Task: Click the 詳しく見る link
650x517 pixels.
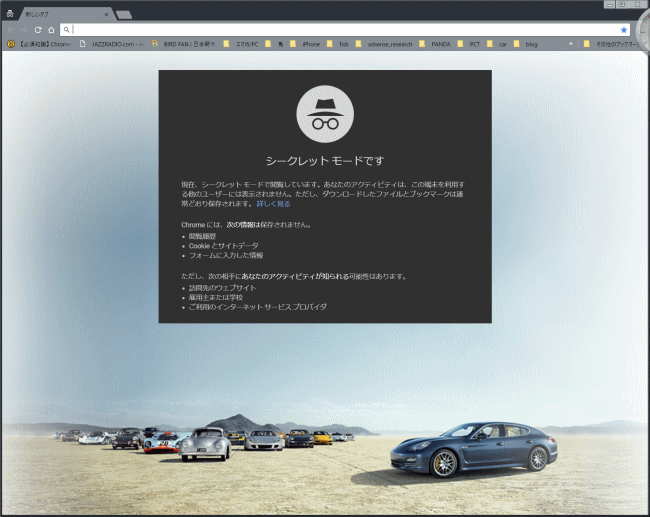Action: [x=273, y=204]
